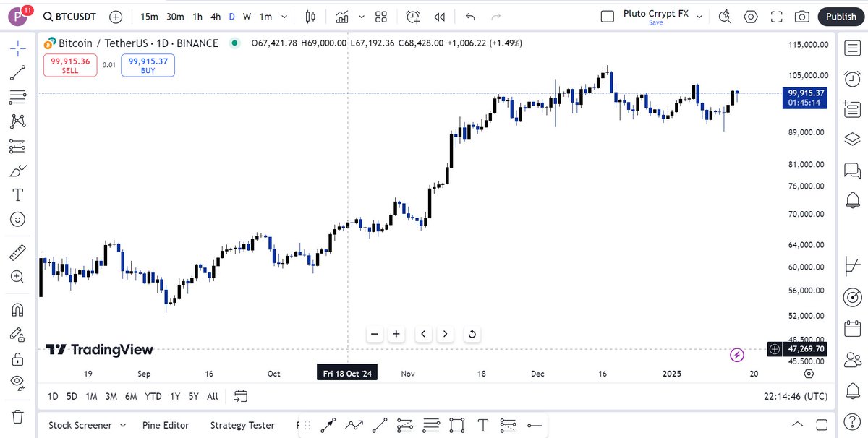868x438 pixels.
Task: Select the 4h timeframe
Action: tap(216, 17)
